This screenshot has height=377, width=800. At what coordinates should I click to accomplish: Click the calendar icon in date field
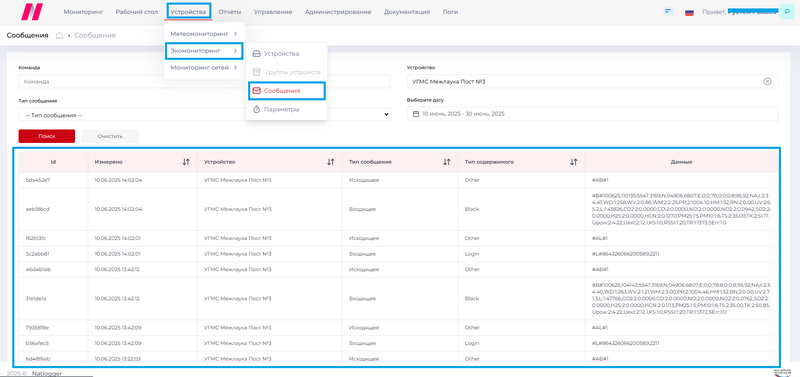[x=416, y=114]
